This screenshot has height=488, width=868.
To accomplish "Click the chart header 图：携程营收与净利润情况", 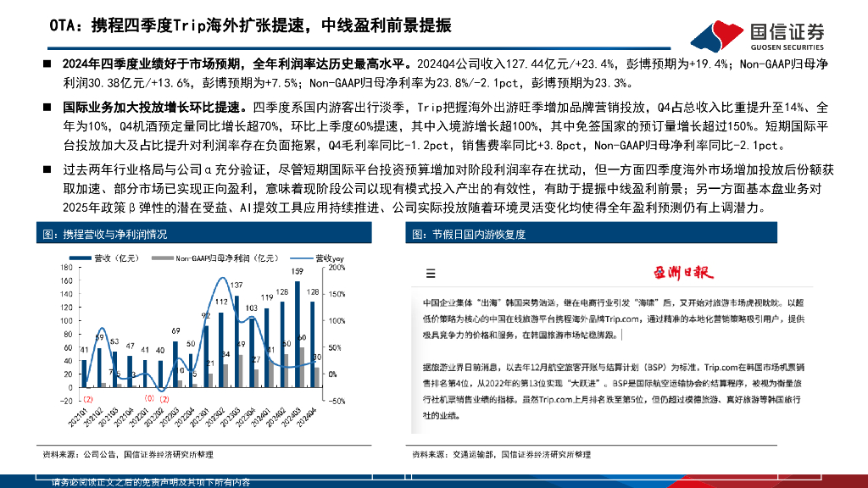I will click(x=203, y=234).
